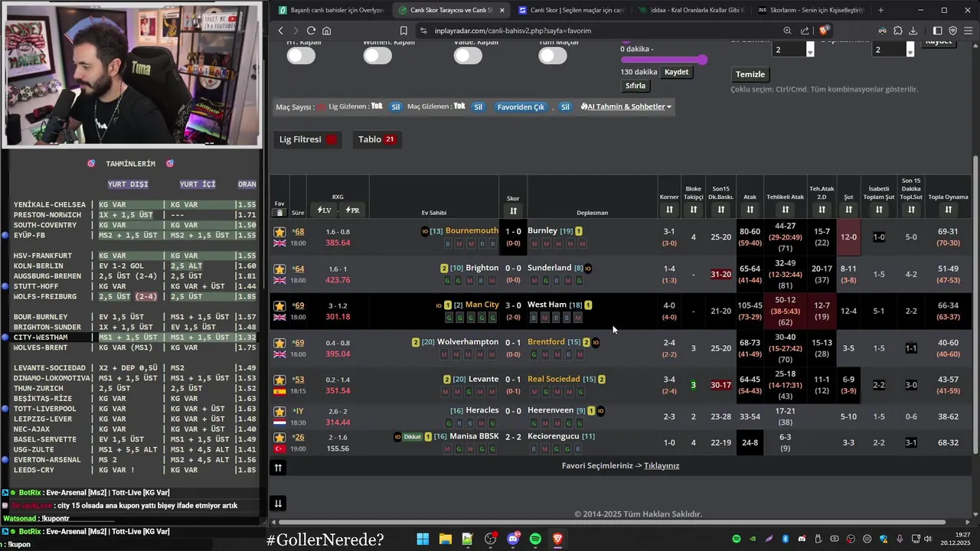Open Lig Filtresi panel
Screen dimensions: 980x551
(x=309, y=139)
